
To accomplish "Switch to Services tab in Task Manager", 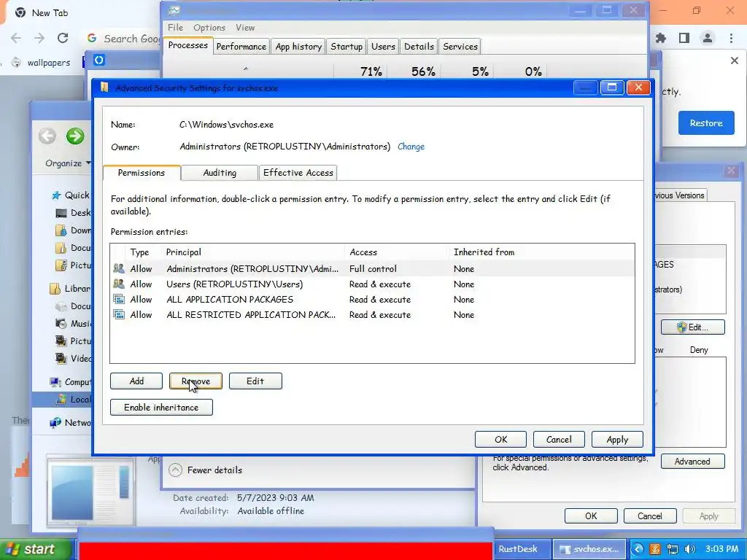I will [460, 46].
